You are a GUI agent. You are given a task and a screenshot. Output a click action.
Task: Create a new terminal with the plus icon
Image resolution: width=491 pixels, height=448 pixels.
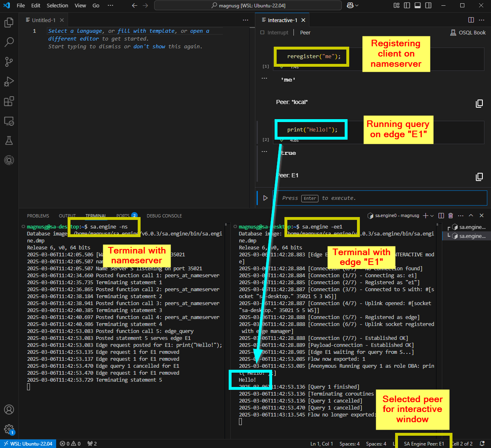click(x=425, y=215)
